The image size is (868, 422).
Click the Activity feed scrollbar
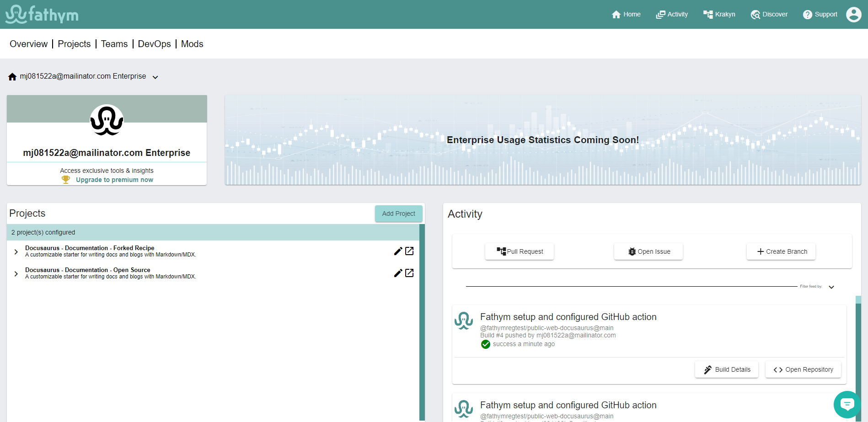(x=858, y=359)
